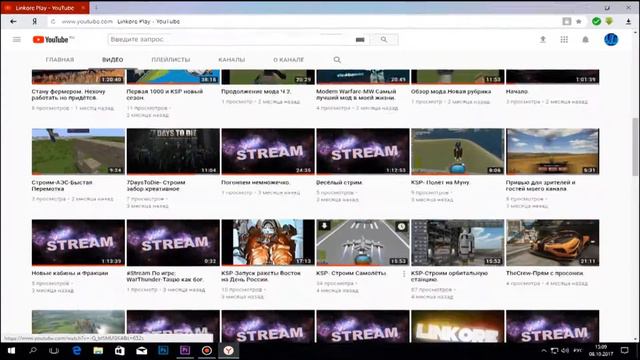Image resolution: width=640 pixels, height=360 pixels.
Task: Open 'Весёлый стрим' video title
Action: [339, 182]
